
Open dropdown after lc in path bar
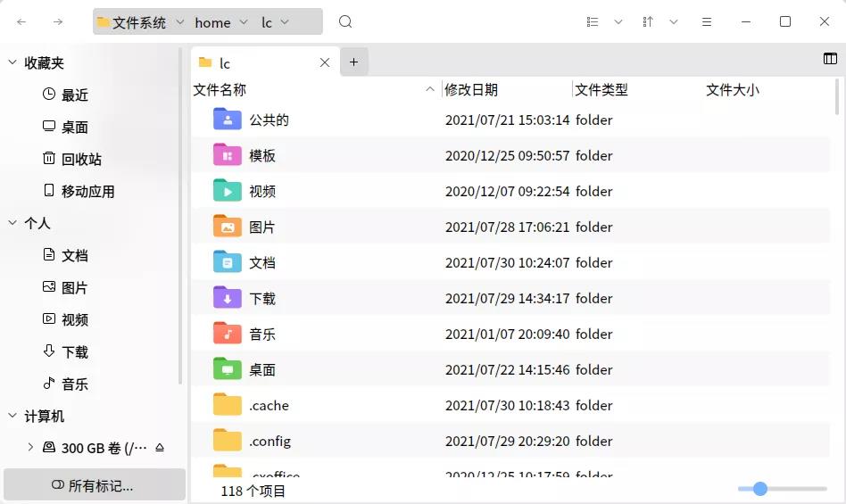click(285, 22)
